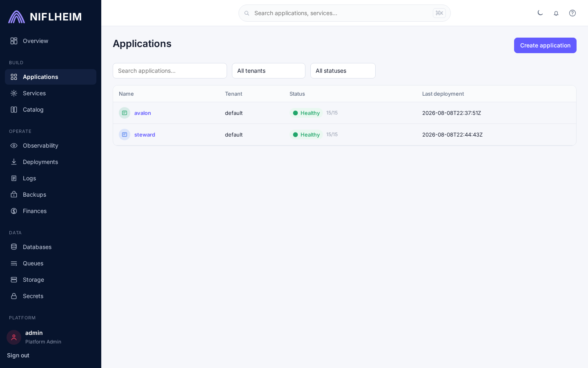
Task: Click the Tenant column header
Action: coord(234,94)
